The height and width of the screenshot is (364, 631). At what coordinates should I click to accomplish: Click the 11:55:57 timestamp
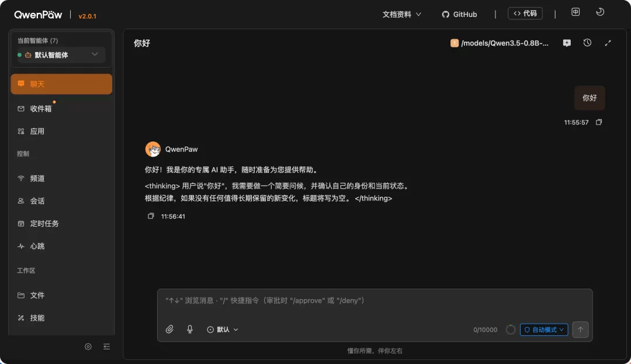[x=576, y=122]
